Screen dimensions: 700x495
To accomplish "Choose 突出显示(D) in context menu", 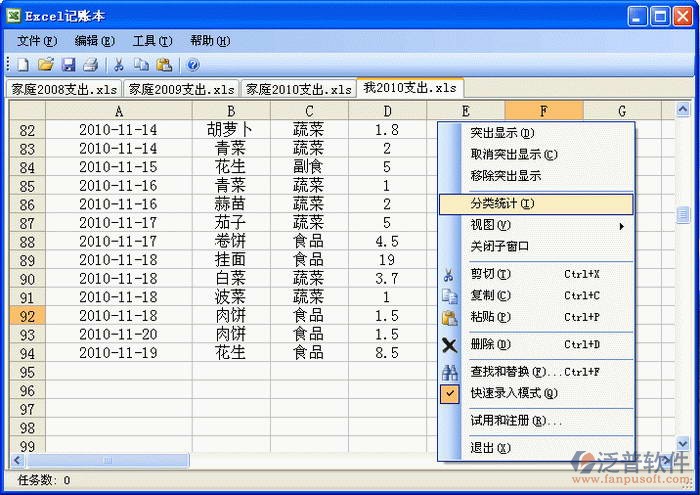I will [536, 133].
